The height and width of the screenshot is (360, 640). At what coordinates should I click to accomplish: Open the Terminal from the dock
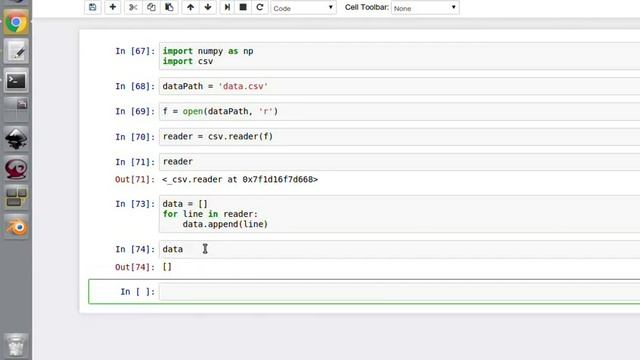(x=16, y=81)
